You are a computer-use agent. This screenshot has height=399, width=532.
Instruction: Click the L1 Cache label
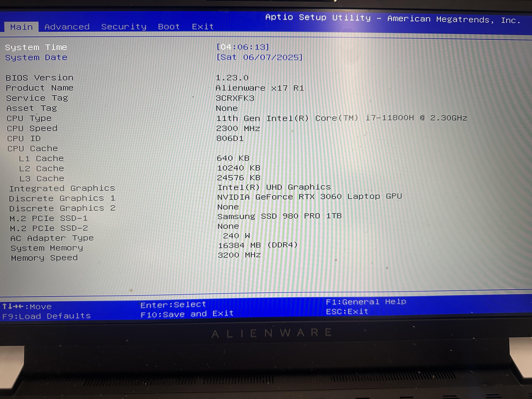tap(41, 158)
